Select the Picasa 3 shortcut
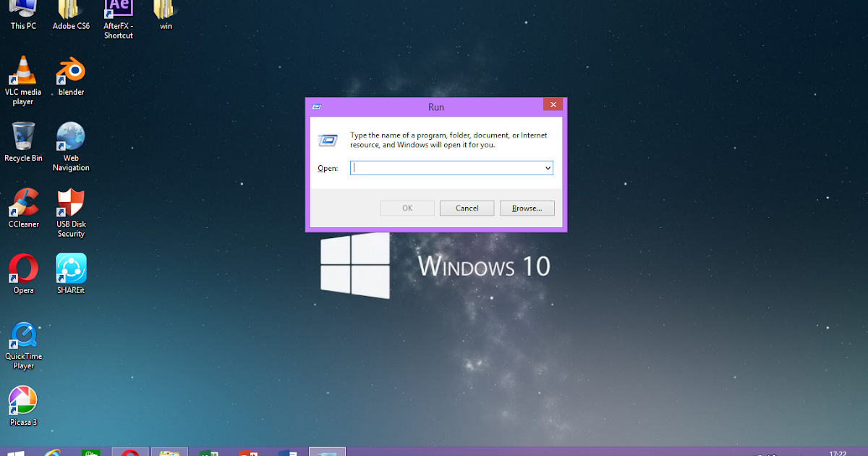 click(x=23, y=405)
